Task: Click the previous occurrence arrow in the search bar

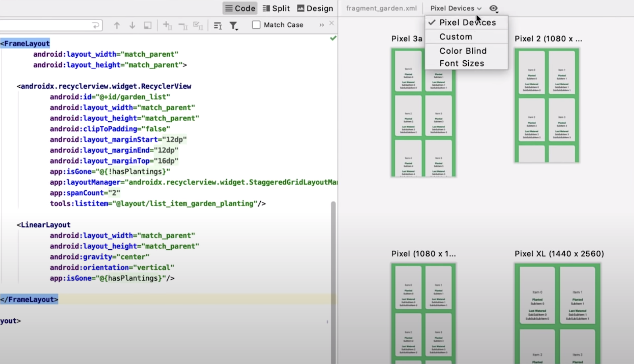Action: click(117, 25)
